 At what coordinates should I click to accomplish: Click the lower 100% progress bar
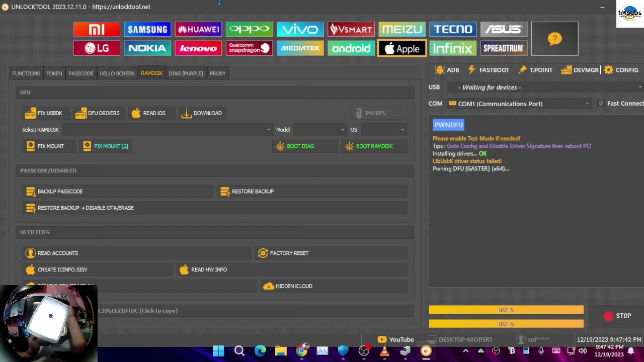tap(506, 324)
